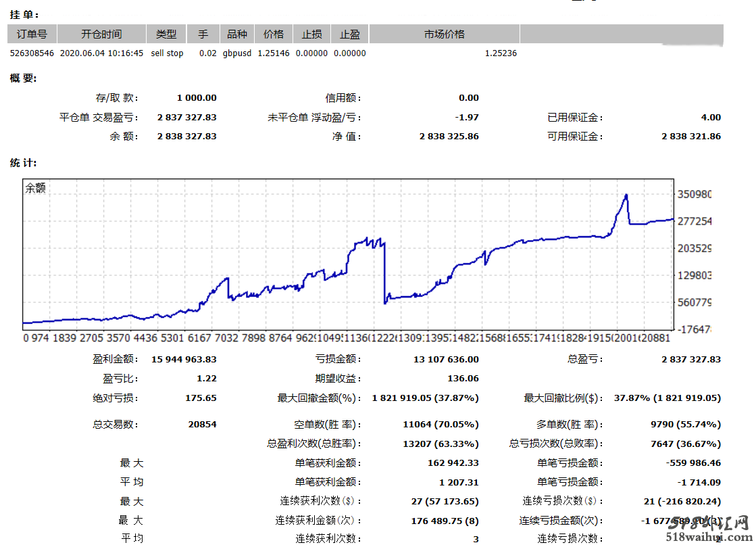Click order number 526308546
Viewport: 756px width, 545px height.
click(x=32, y=53)
